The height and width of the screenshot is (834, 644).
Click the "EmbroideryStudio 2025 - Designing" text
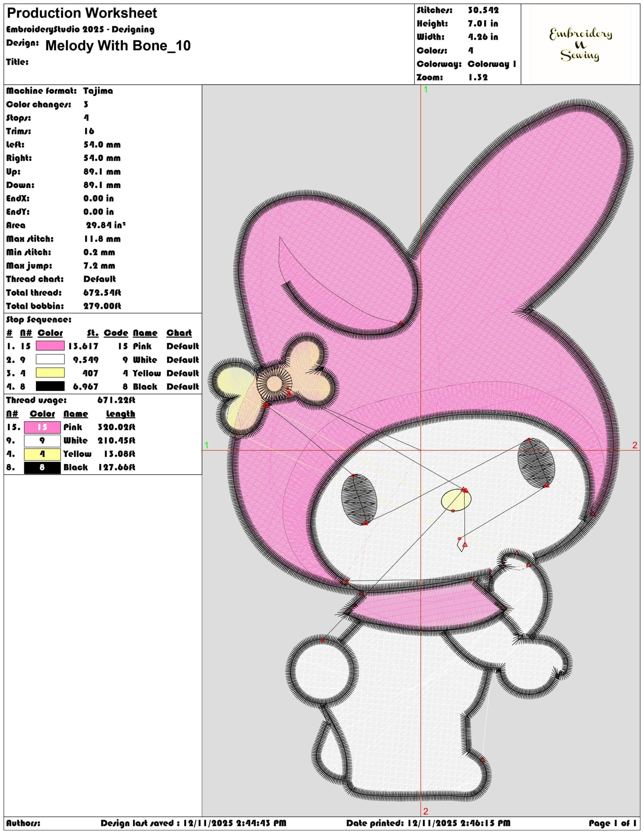(x=80, y=29)
